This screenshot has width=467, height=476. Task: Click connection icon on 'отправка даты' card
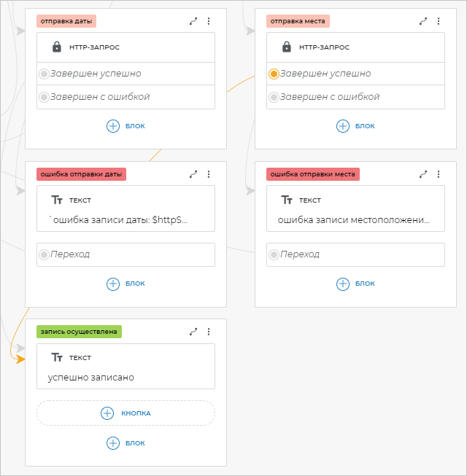pyautogui.click(x=193, y=22)
